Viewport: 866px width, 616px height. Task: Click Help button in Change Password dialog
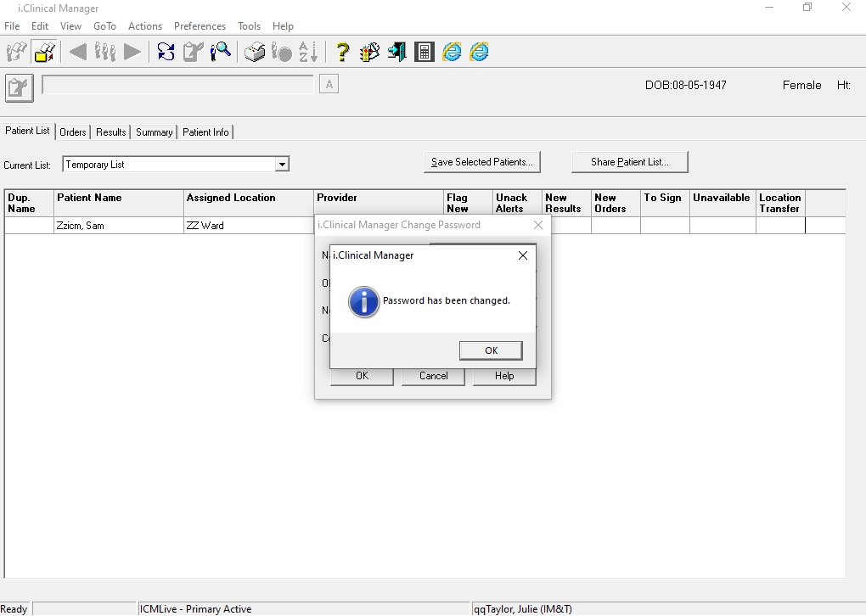504,376
